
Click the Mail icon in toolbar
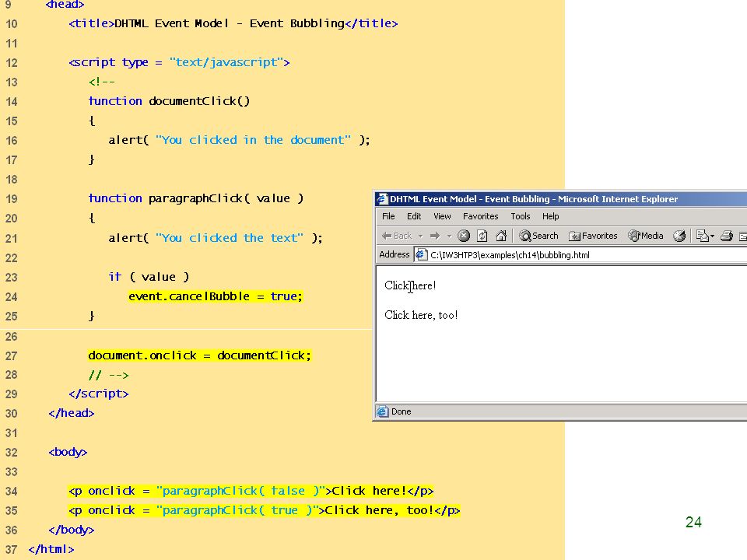pyautogui.click(x=702, y=236)
